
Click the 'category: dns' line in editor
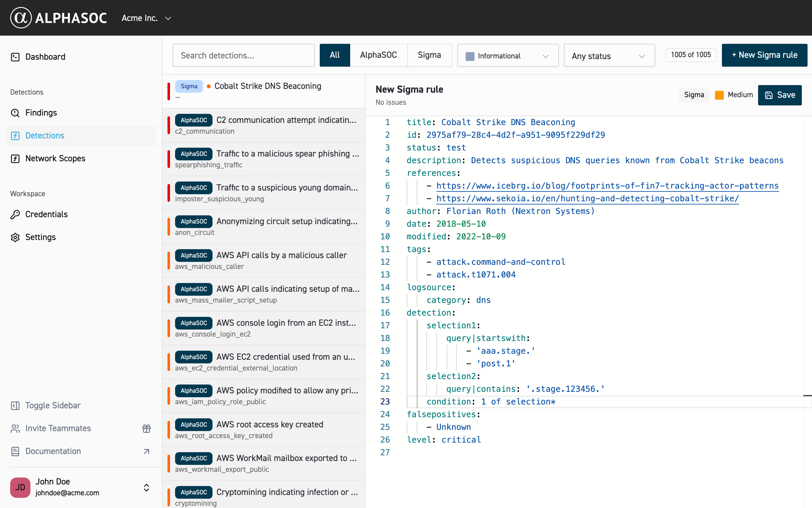tap(458, 300)
